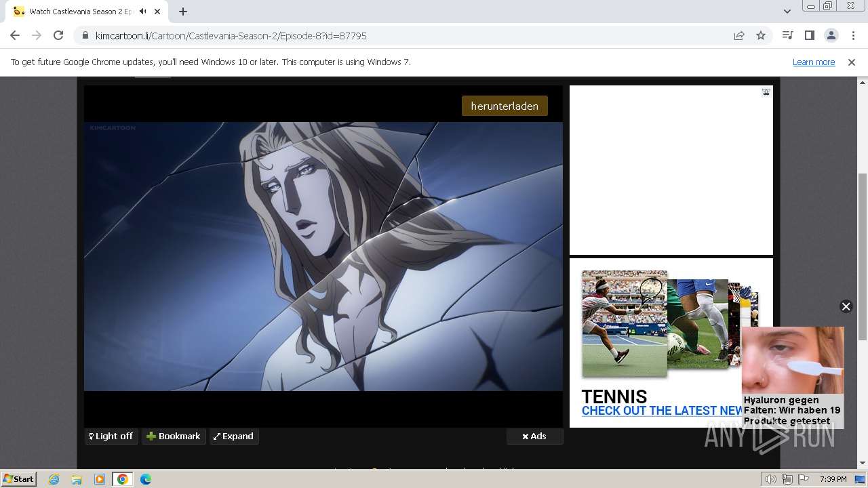
Task: Follow the Learn more link
Action: [814, 62]
